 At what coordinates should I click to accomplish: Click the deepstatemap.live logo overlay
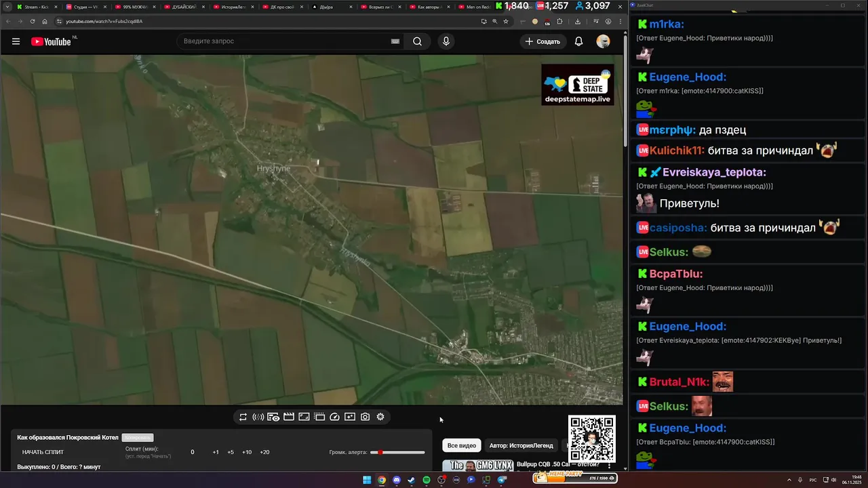(x=578, y=85)
